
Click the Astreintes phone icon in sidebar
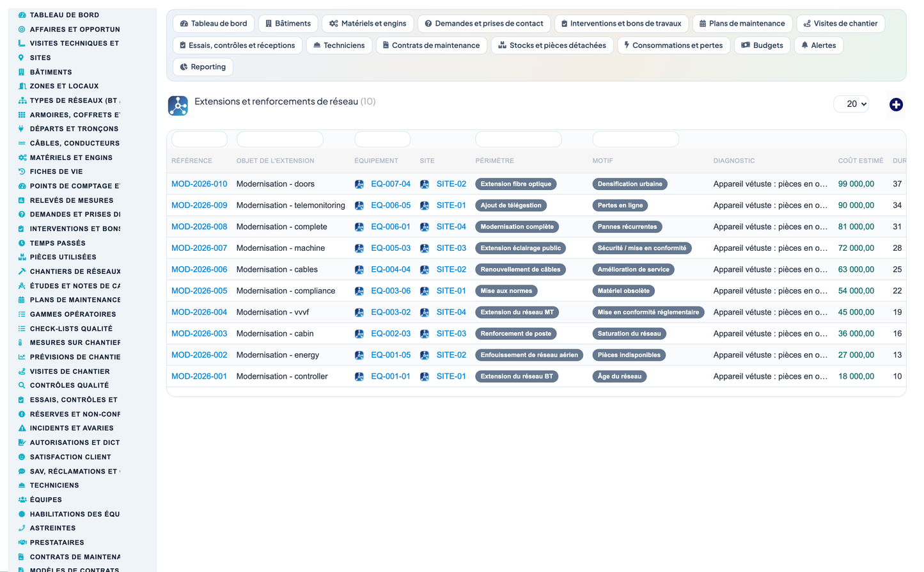click(x=22, y=528)
